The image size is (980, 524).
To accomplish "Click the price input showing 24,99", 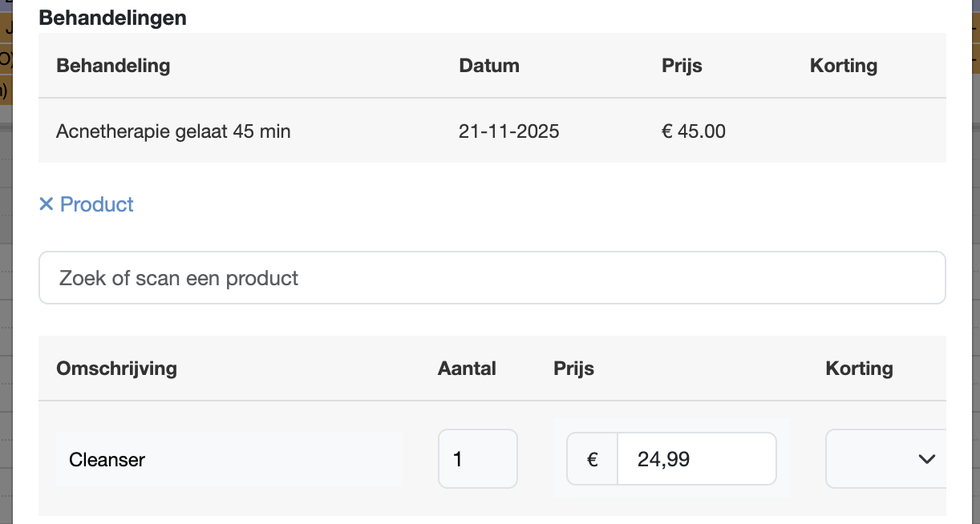I will [x=695, y=459].
